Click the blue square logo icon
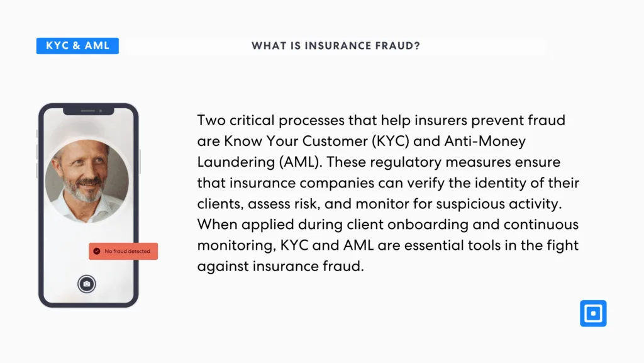This screenshot has height=363, width=644. click(593, 313)
